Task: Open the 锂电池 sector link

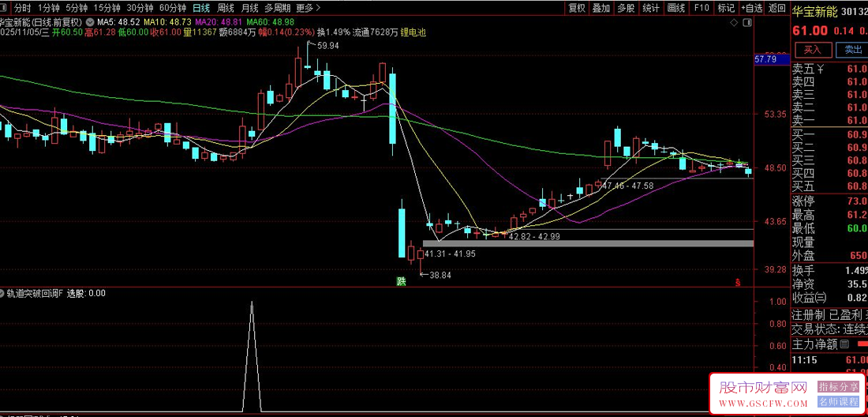Action: tap(413, 32)
